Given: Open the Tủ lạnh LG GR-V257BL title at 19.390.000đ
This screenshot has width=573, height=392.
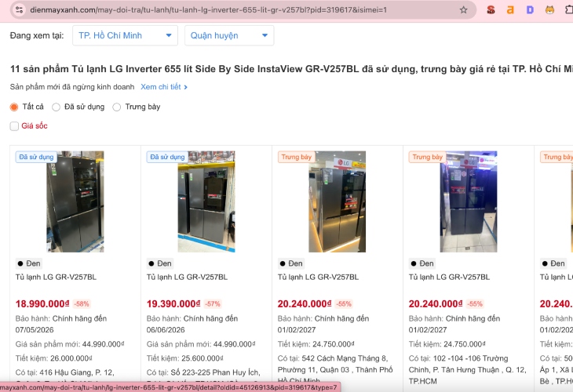Looking at the screenshot, I should [187, 277].
